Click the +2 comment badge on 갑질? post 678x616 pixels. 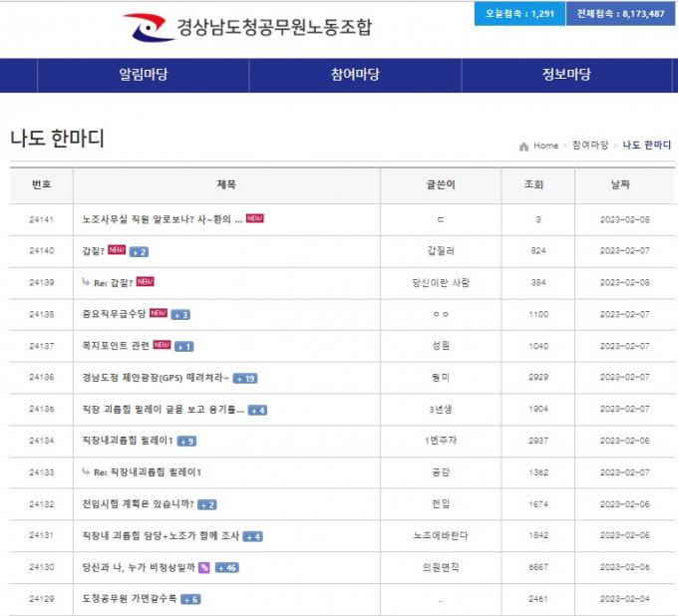pyautogui.click(x=138, y=251)
